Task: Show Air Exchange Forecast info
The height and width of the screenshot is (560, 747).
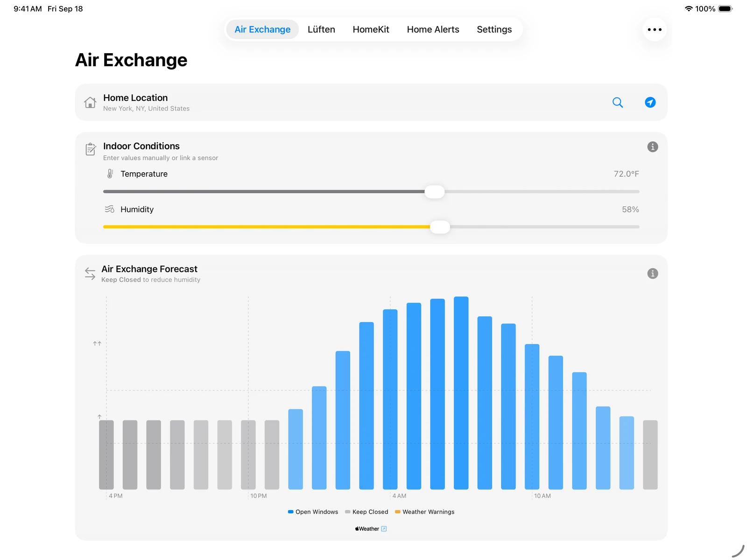Action: 653,273
